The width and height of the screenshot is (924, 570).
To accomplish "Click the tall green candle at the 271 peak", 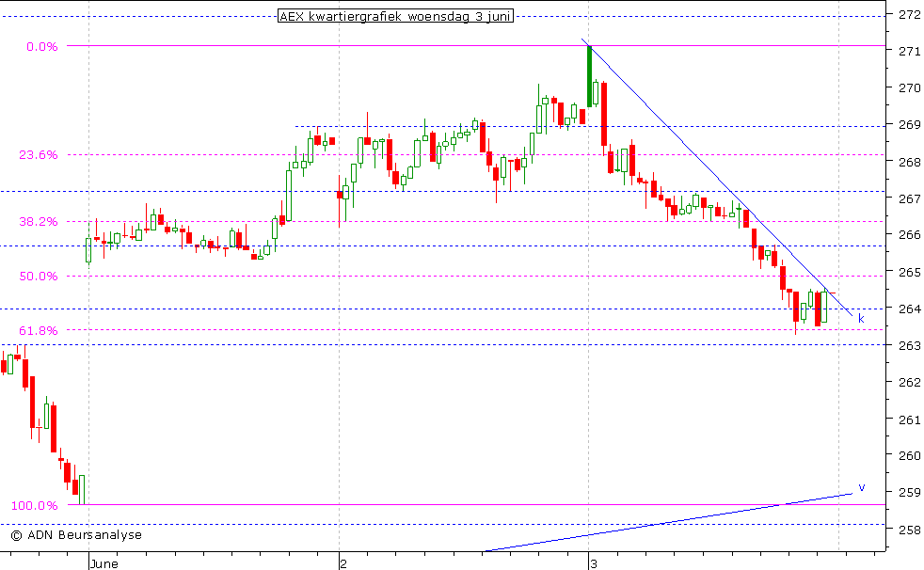I will pos(589,76).
